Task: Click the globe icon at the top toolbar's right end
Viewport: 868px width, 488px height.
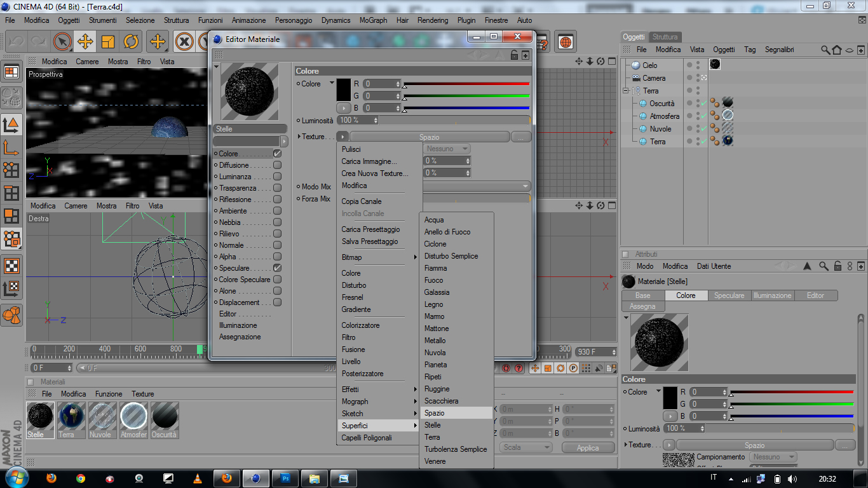Action: (565, 42)
